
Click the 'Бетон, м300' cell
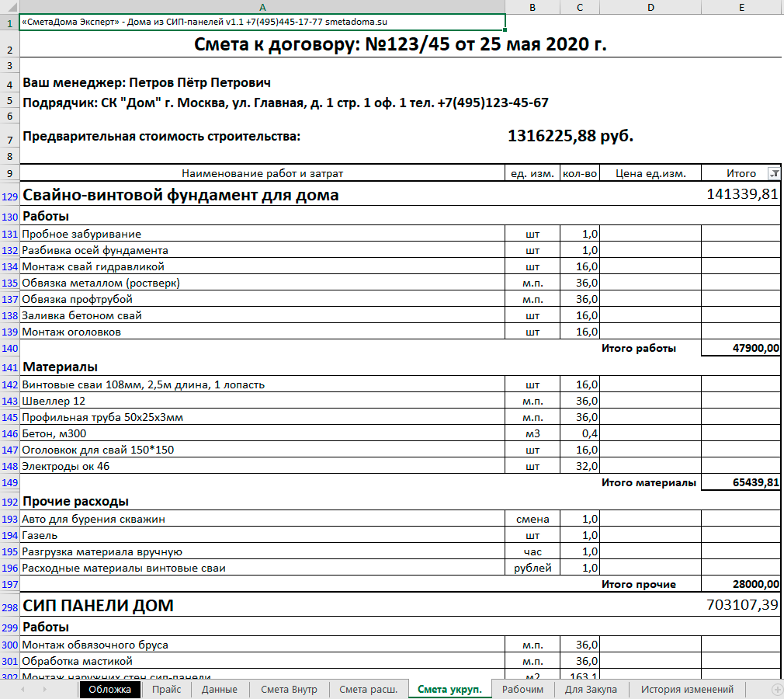click(262, 434)
